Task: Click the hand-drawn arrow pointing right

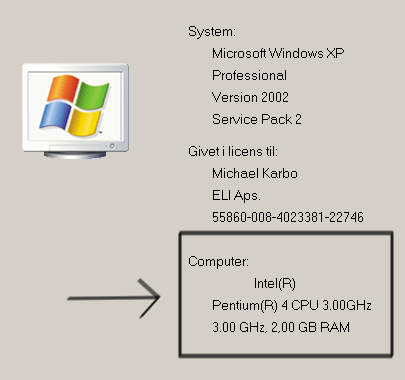Action: click(x=114, y=298)
